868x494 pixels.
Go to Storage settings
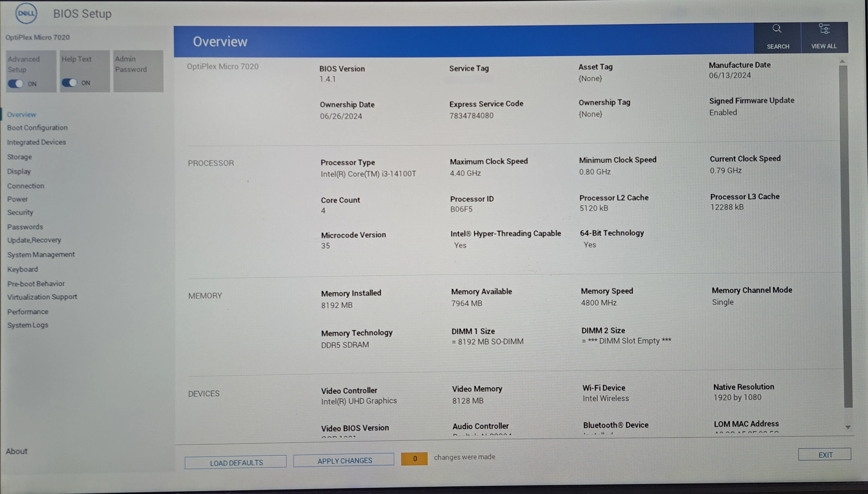click(19, 157)
